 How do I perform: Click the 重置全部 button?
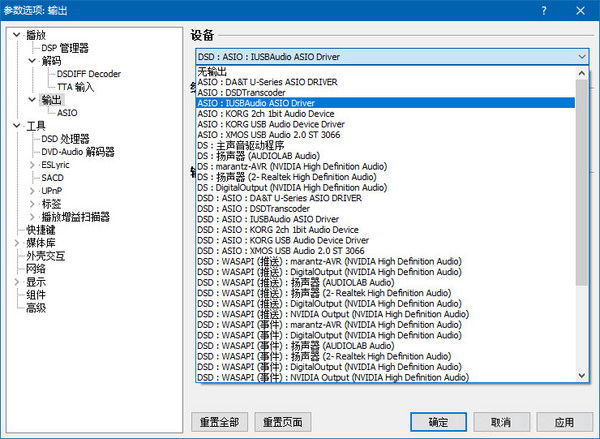pos(219,422)
